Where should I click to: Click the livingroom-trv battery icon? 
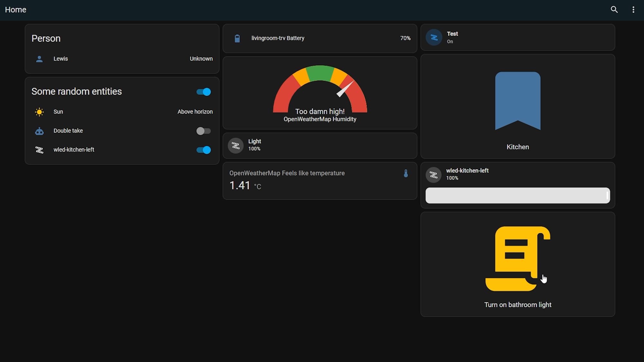point(237,38)
